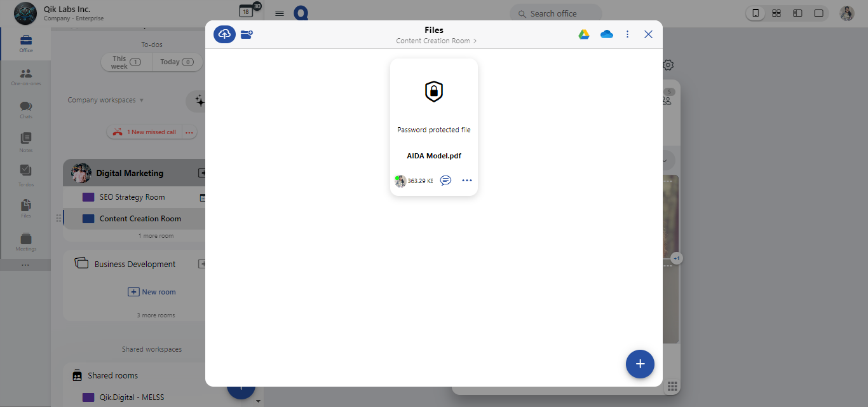Click the Search office field
Image resolution: width=868 pixels, height=407 pixels.
click(555, 13)
